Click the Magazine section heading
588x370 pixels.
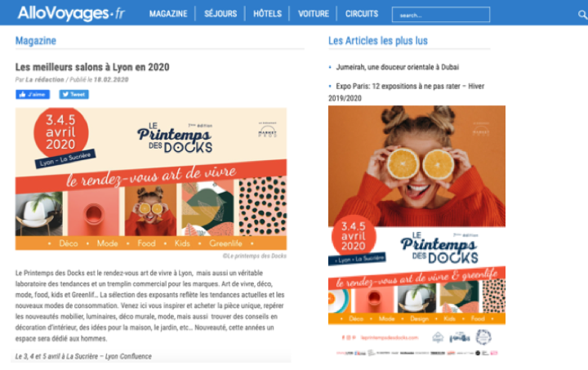(x=36, y=41)
